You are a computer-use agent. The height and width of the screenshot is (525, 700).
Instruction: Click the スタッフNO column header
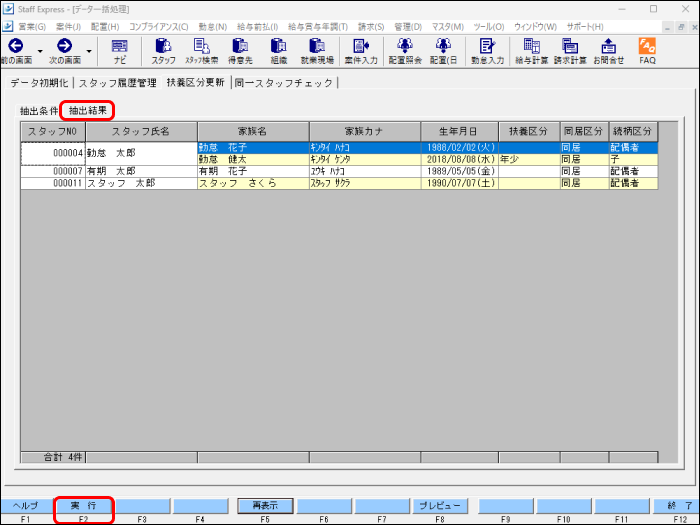coord(53,132)
